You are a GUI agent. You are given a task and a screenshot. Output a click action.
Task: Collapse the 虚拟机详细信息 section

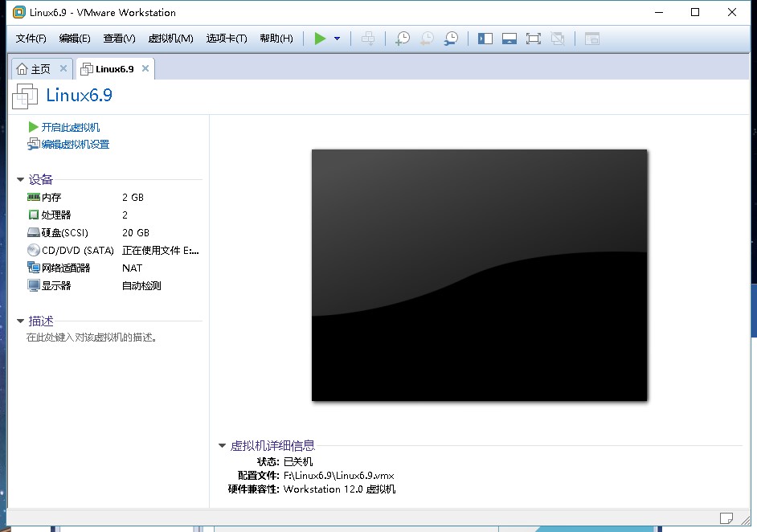click(222, 445)
